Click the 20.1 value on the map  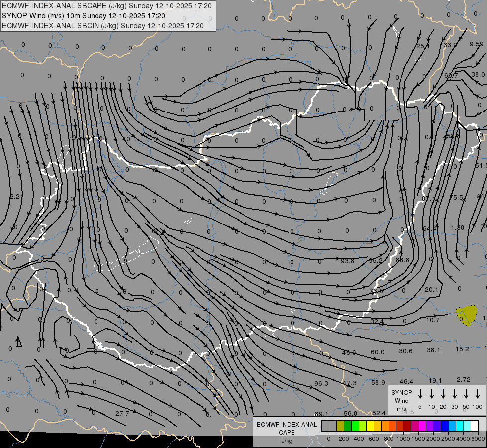click(x=431, y=289)
